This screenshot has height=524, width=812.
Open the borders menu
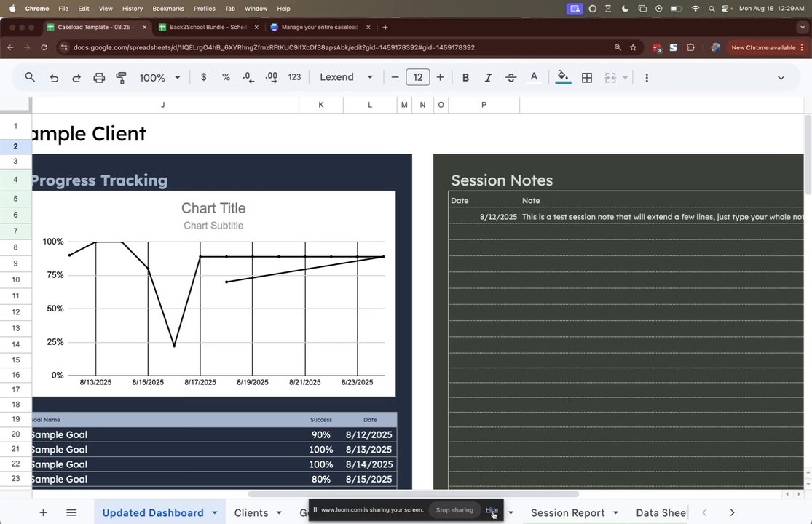[x=587, y=78]
